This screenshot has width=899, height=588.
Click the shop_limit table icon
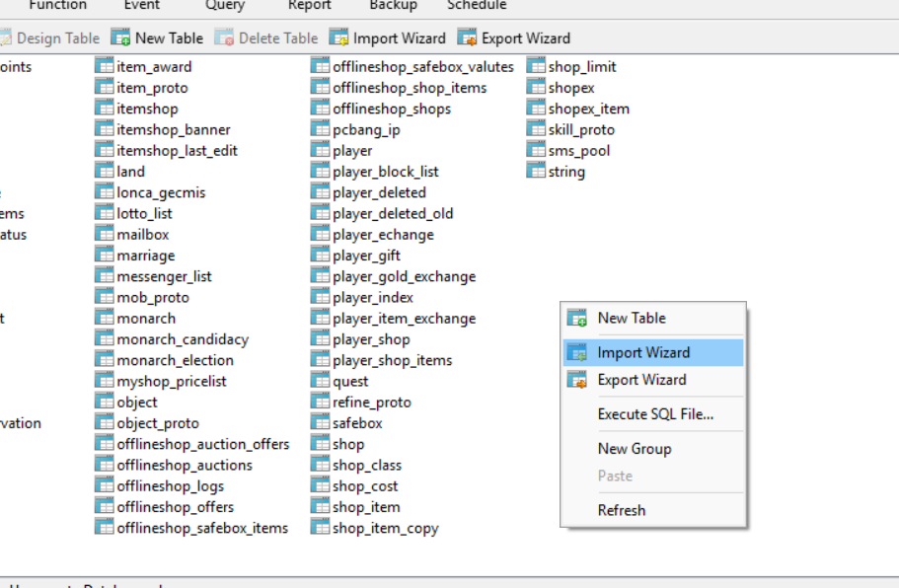click(x=536, y=67)
